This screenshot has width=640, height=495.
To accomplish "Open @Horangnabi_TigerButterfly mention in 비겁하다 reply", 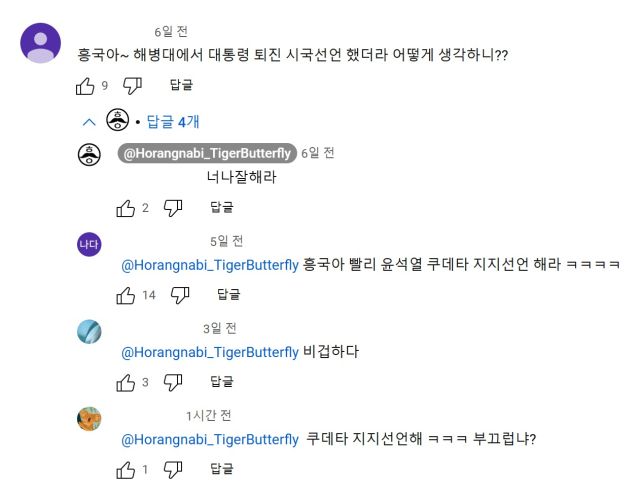I will tap(210, 352).
